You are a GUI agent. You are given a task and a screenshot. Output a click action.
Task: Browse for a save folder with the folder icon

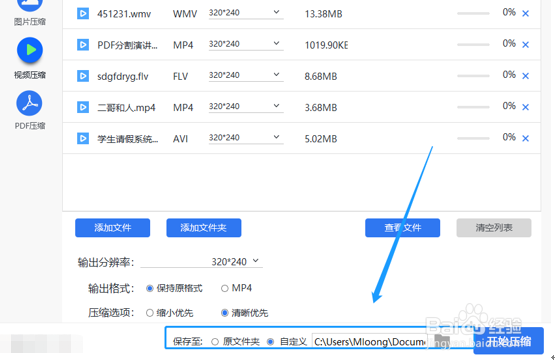(442, 341)
